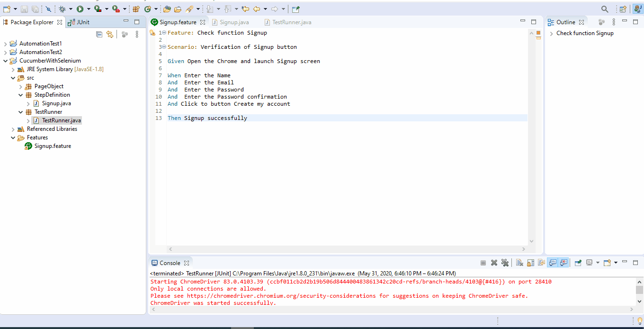Image resolution: width=644 pixels, height=329 pixels.
Task: Toggle Scroll Lock in Console toolbar
Action: [x=530, y=263]
